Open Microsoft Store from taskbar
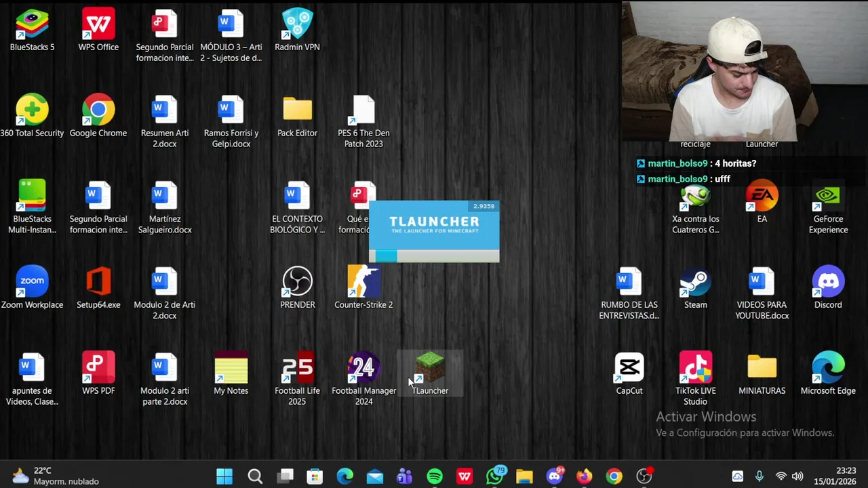The height and width of the screenshot is (488, 868). coord(315,476)
